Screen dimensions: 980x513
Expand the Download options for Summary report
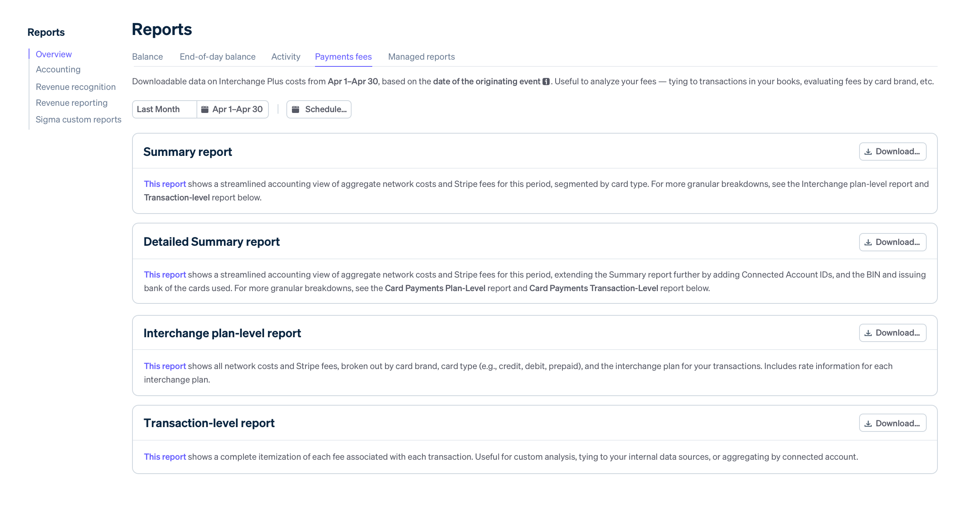point(892,151)
